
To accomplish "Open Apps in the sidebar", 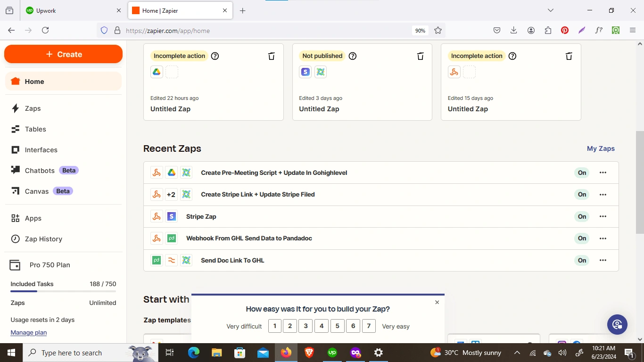I will click(x=63, y=218).
